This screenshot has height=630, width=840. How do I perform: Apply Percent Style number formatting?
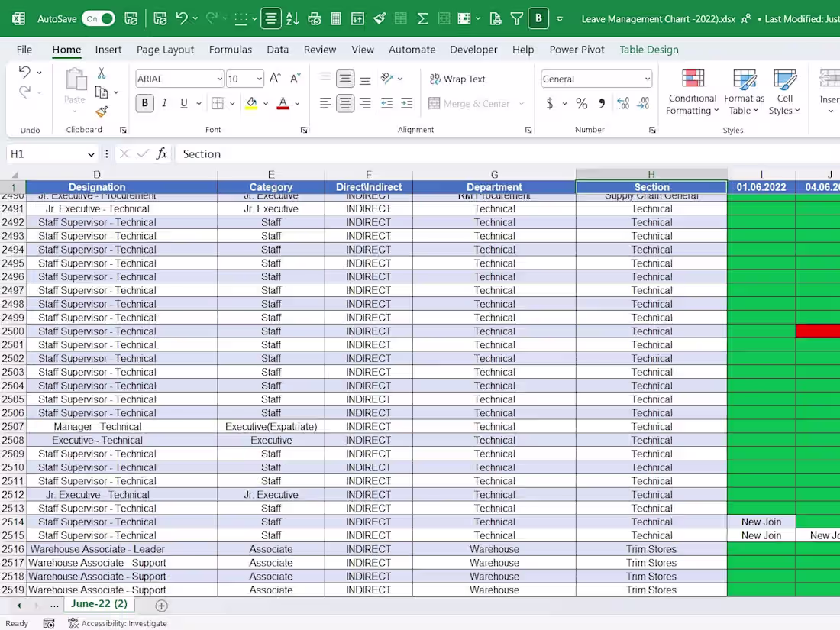click(x=582, y=103)
